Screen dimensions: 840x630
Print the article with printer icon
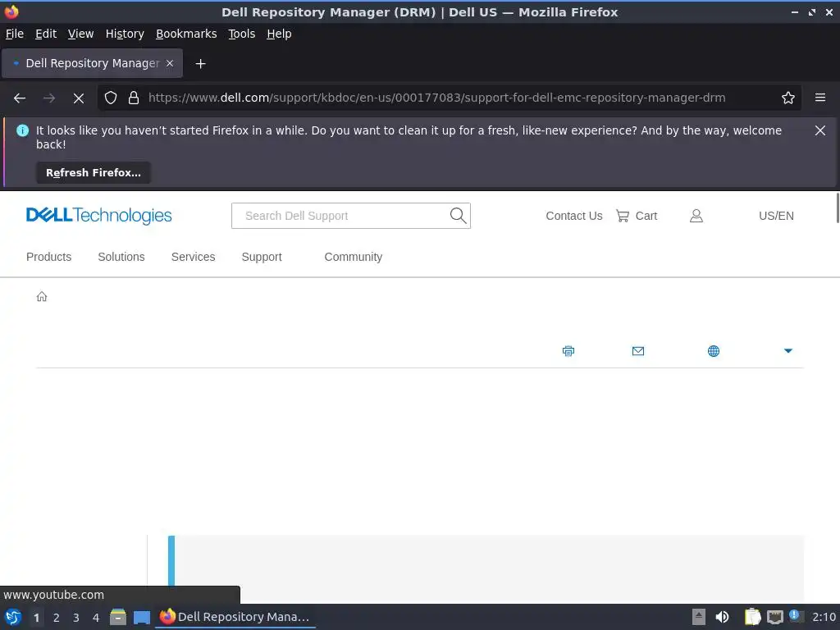568,351
